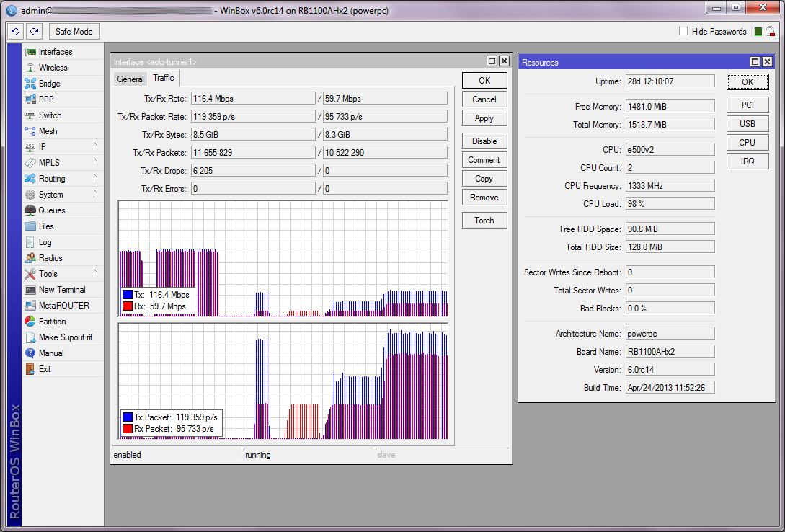The image size is (785, 532).
Task: Launch New Terminal from sidebar
Action: pyautogui.click(x=61, y=290)
